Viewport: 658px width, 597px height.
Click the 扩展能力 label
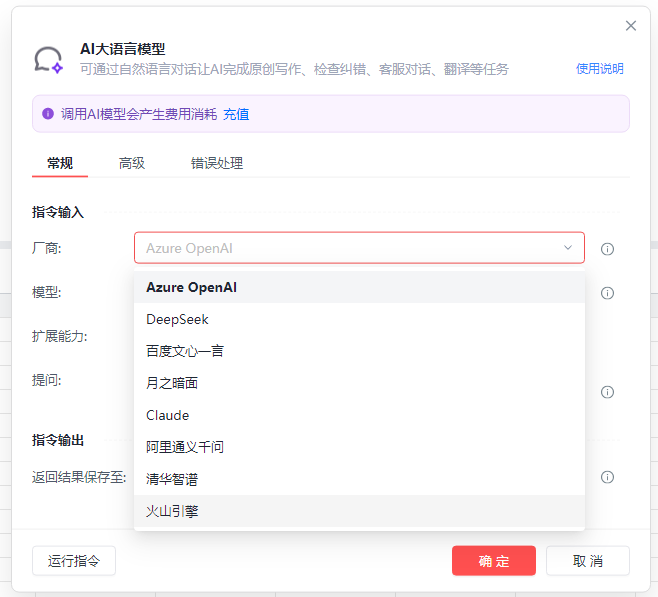[x=60, y=336]
